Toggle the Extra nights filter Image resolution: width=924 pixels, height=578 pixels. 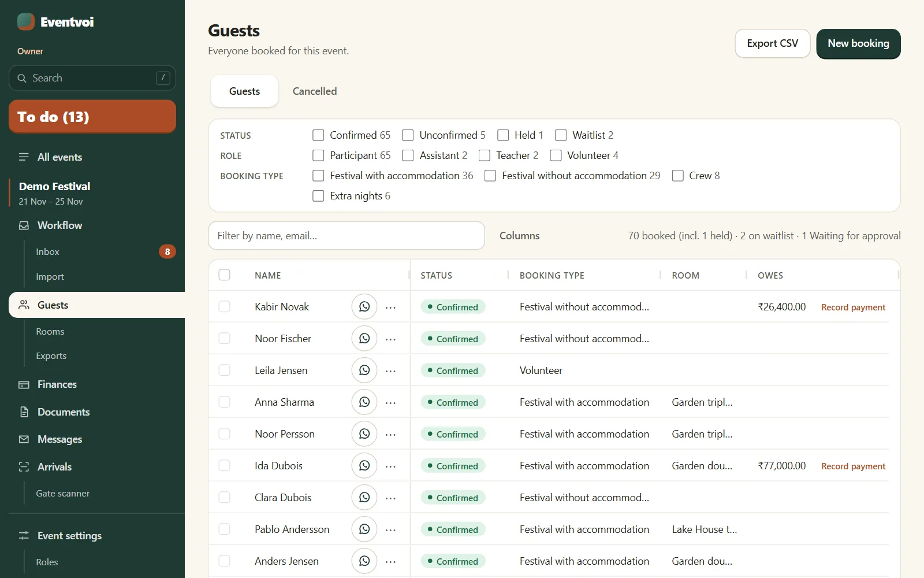point(318,196)
